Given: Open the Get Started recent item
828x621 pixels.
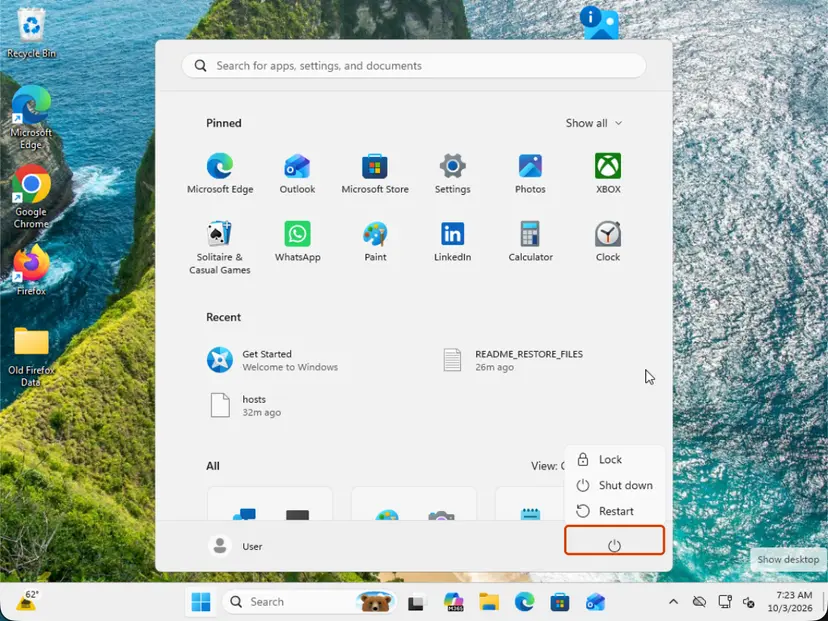Looking at the screenshot, I should pyautogui.click(x=272, y=360).
